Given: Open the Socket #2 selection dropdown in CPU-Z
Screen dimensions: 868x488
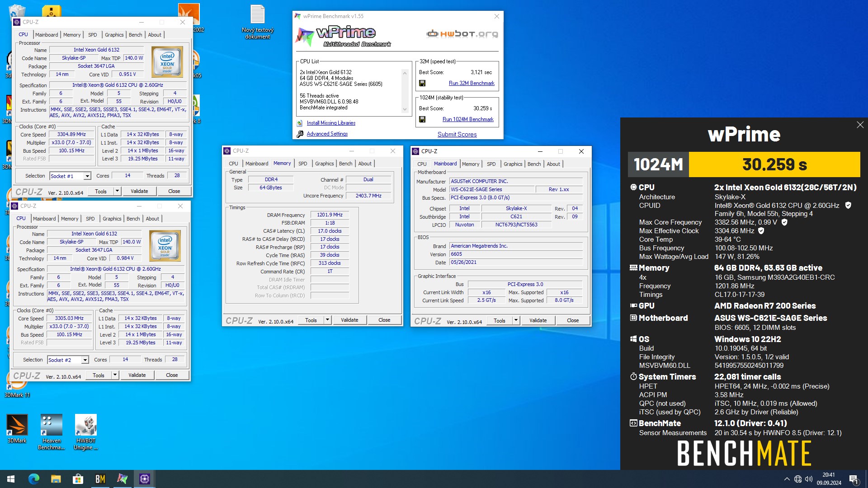Looking at the screenshot, I should pyautogui.click(x=85, y=360).
